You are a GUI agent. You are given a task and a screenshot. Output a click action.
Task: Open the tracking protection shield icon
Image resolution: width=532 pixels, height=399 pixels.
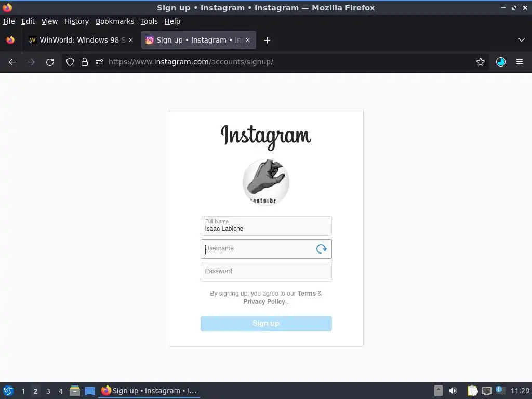70,62
